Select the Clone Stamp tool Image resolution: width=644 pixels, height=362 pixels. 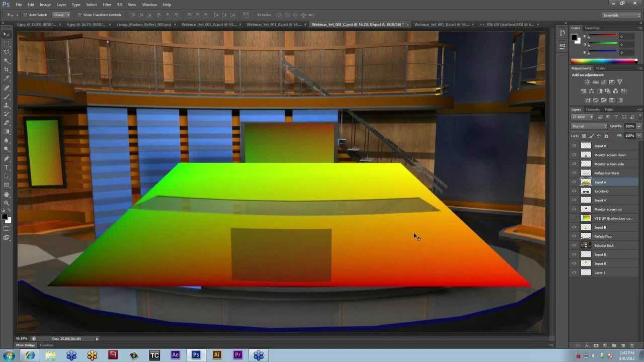[7, 105]
